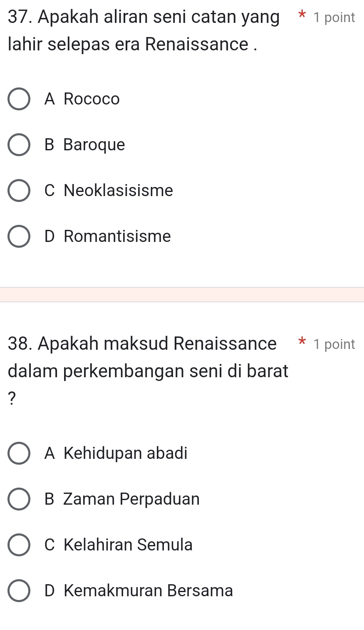Pick the Kelahiran Semula radio circle
364x630 pixels.
coord(19,545)
